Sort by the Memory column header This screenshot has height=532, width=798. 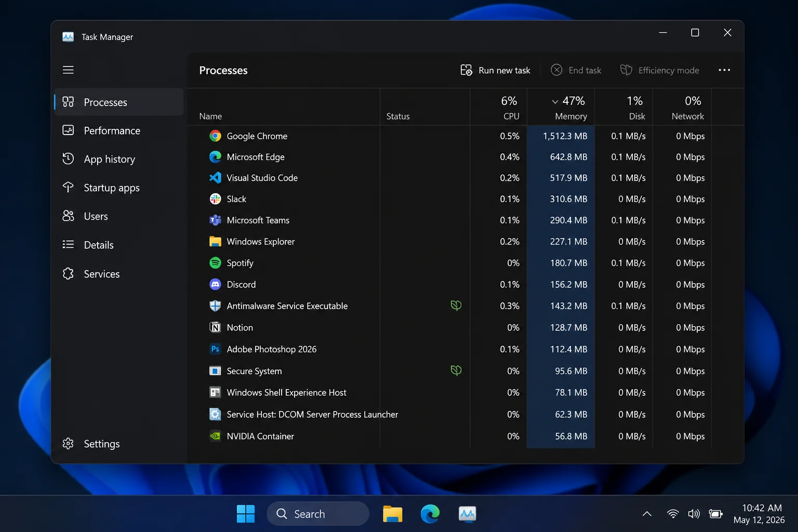tap(561, 108)
